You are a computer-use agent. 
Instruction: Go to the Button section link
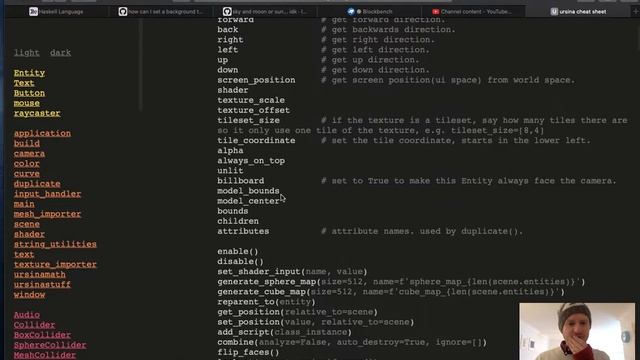pos(29,93)
